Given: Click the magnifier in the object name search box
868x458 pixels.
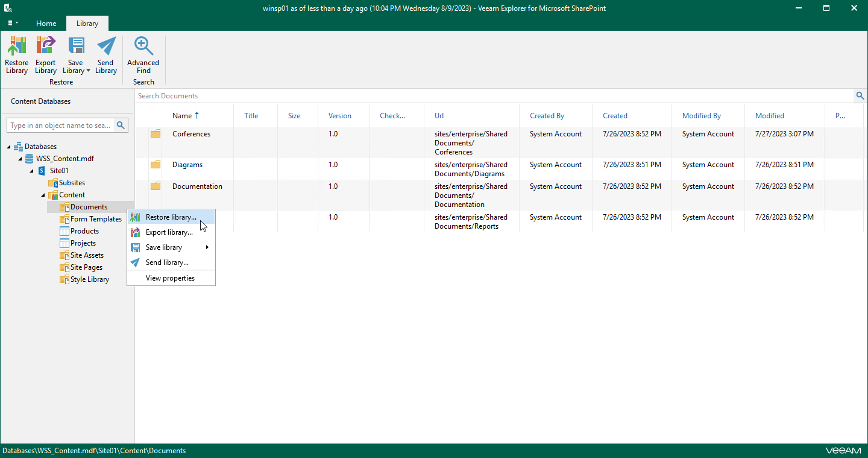Looking at the screenshot, I should 121,125.
